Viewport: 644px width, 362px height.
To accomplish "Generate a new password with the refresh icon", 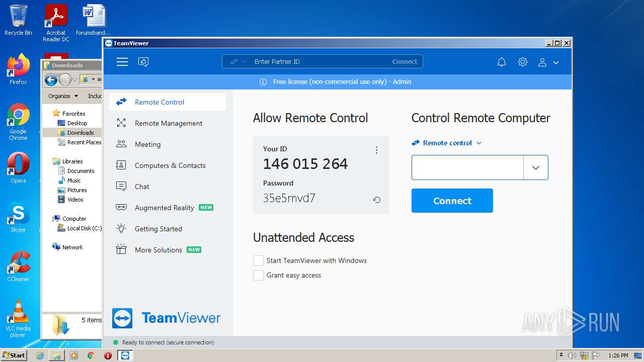I will (x=376, y=200).
